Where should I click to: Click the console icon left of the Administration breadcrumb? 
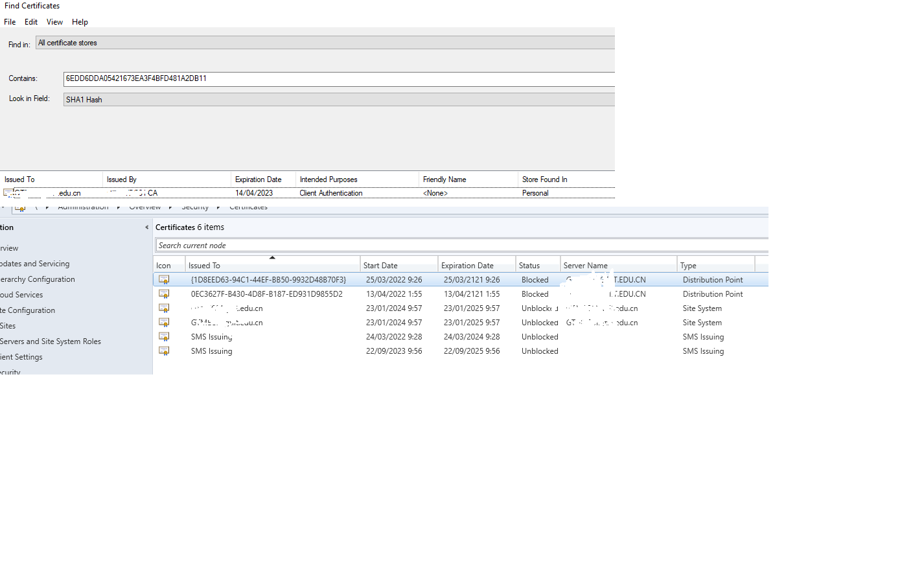20,207
